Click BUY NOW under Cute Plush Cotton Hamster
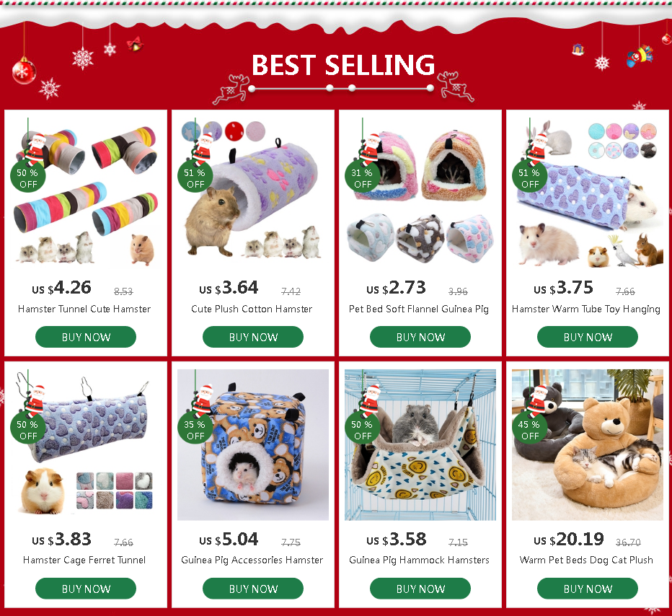 [253, 337]
